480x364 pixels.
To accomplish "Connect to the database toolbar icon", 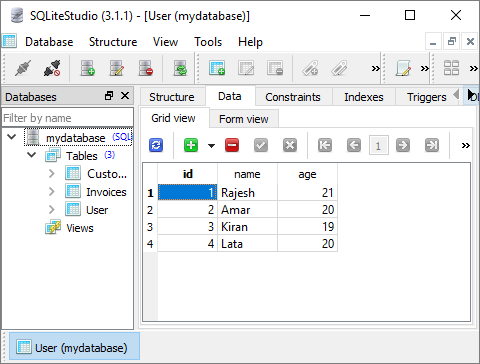I will coord(23,68).
